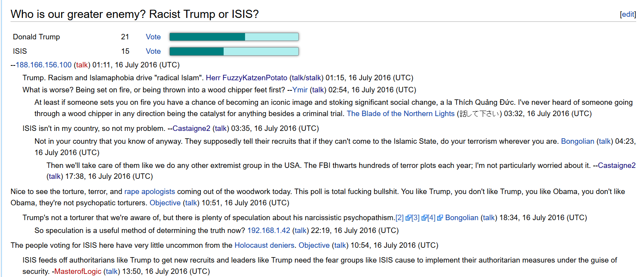
Task: Open FuzzyKatzenPotato's stalk link
Action: (x=314, y=78)
